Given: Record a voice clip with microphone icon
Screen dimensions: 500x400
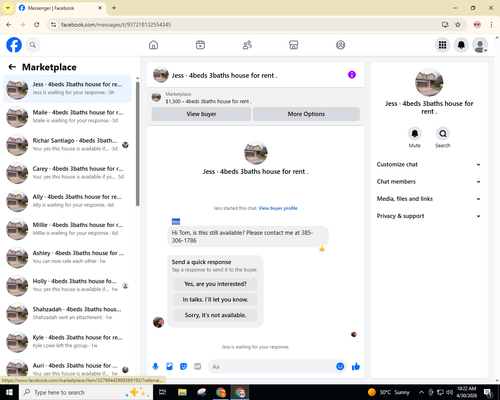Looking at the screenshot, I should click(x=155, y=367).
